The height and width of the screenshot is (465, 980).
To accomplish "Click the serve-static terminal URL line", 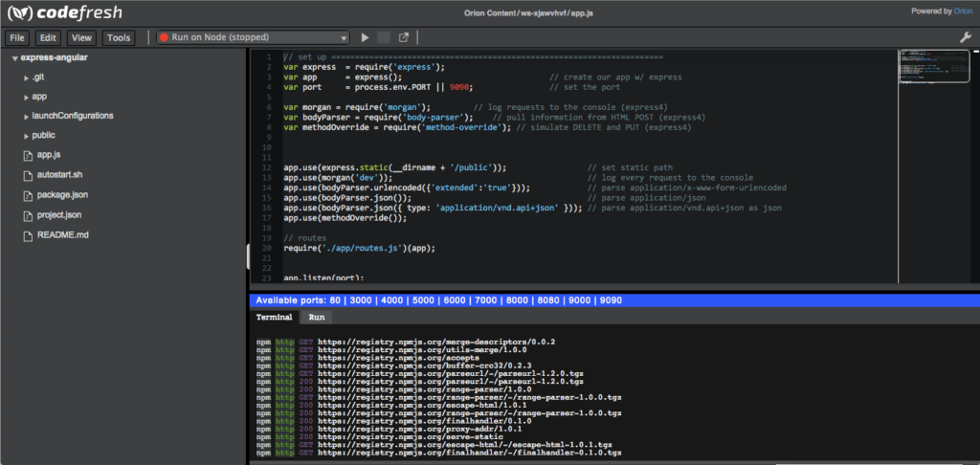I will coord(410,436).
